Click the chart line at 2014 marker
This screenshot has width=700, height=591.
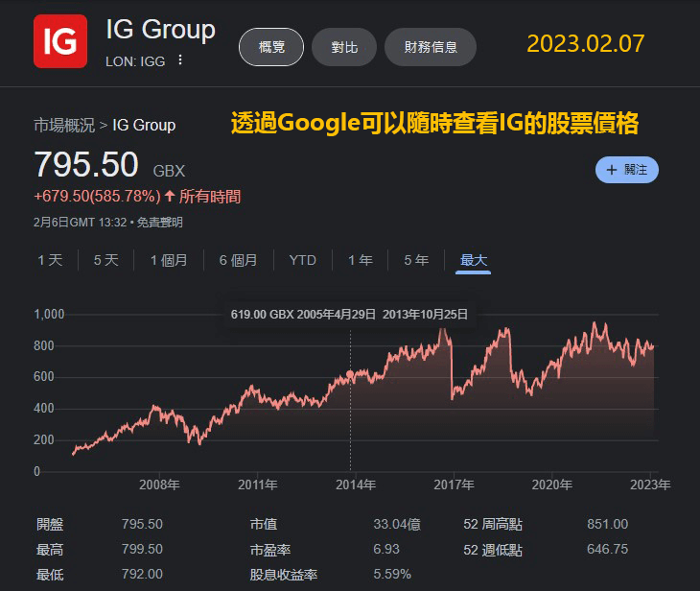[x=350, y=374]
